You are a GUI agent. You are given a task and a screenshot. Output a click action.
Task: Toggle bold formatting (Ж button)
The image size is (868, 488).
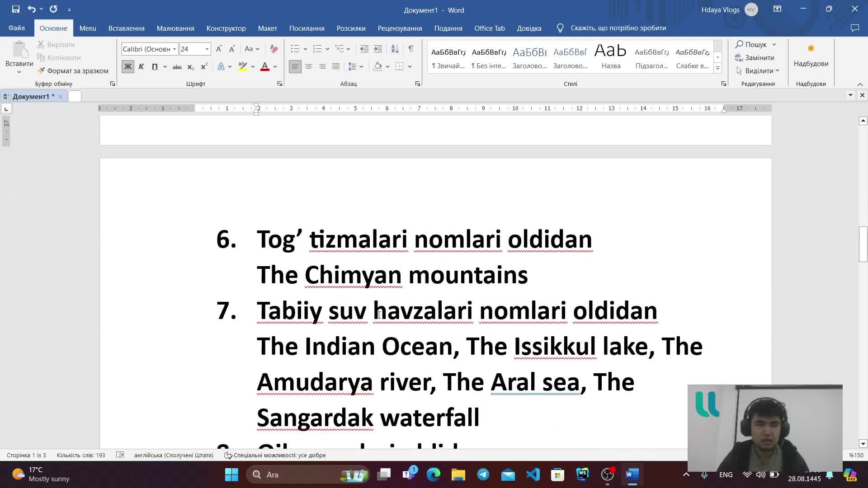[x=128, y=66]
